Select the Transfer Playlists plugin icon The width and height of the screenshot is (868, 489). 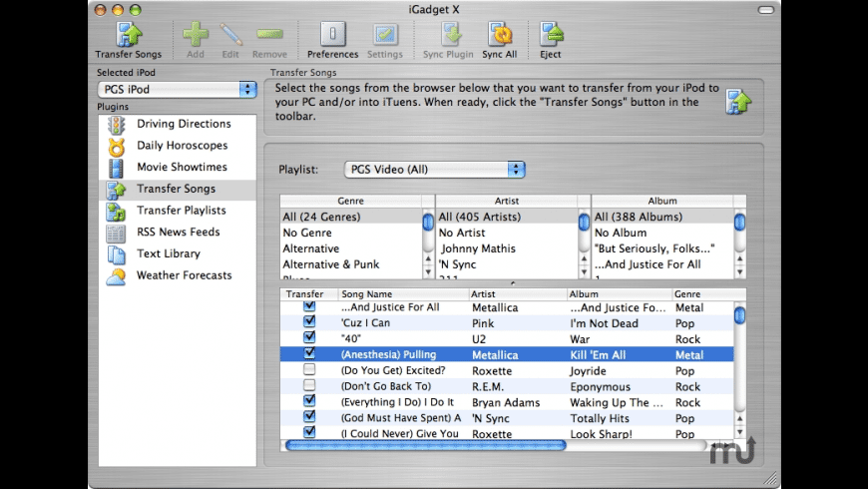[117, 211]
